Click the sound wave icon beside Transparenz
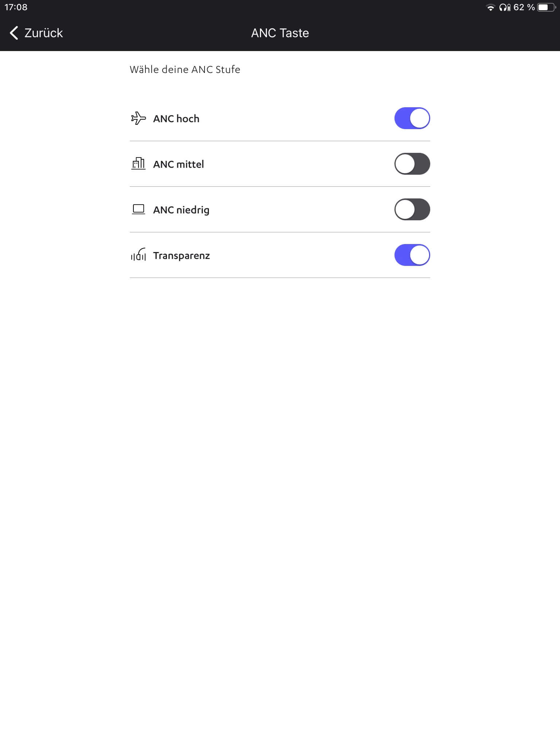560x747 pixels. pyautogui.click(x=138, y=255)
